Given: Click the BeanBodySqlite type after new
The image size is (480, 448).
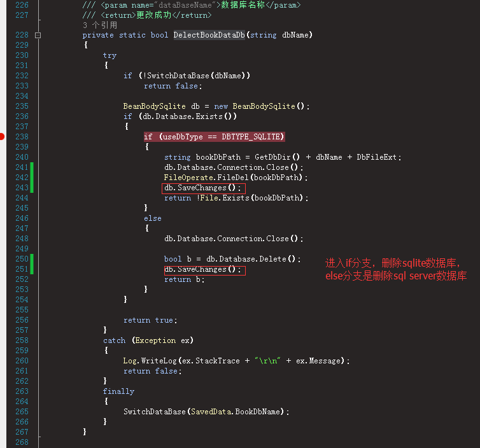Looking at the screenshot, I should click(264, 106).
